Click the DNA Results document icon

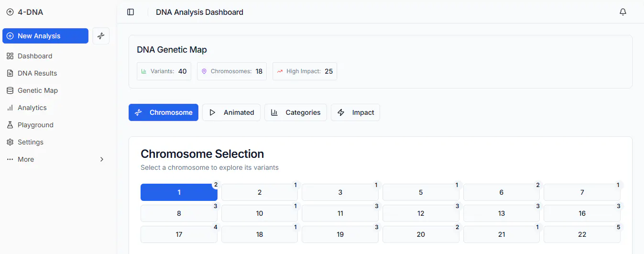[x=10, y=73]
